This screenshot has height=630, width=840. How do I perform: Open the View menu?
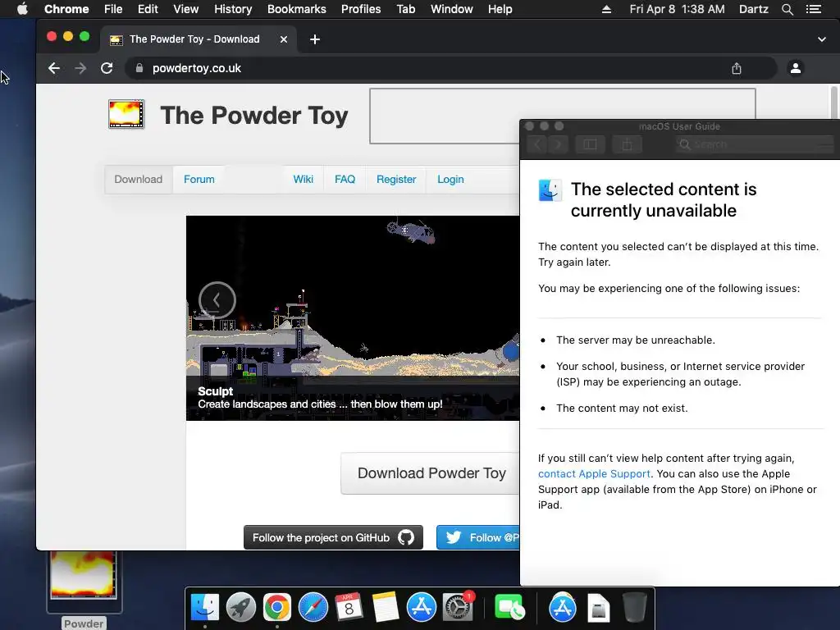click(186, 9)
